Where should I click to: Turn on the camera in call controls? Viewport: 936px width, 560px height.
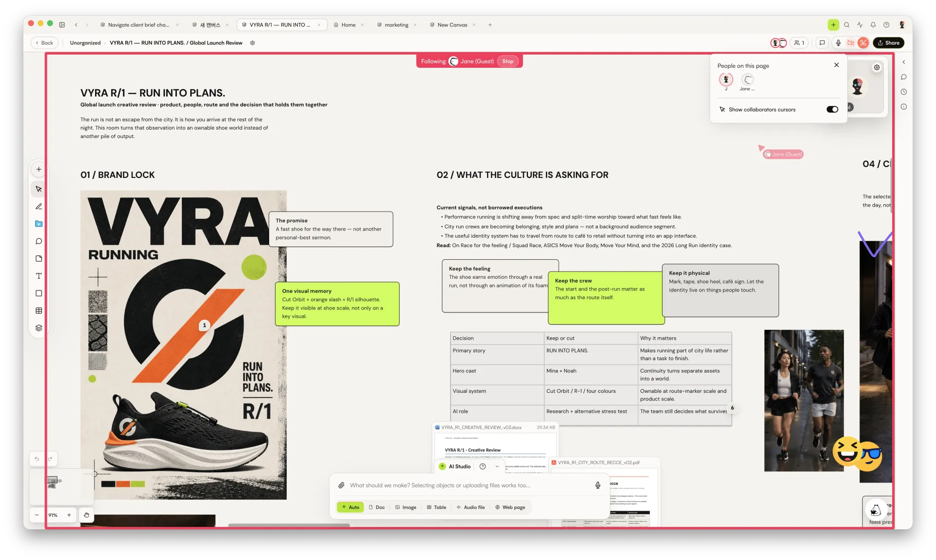pyautogui.click(x=851, y=43)
